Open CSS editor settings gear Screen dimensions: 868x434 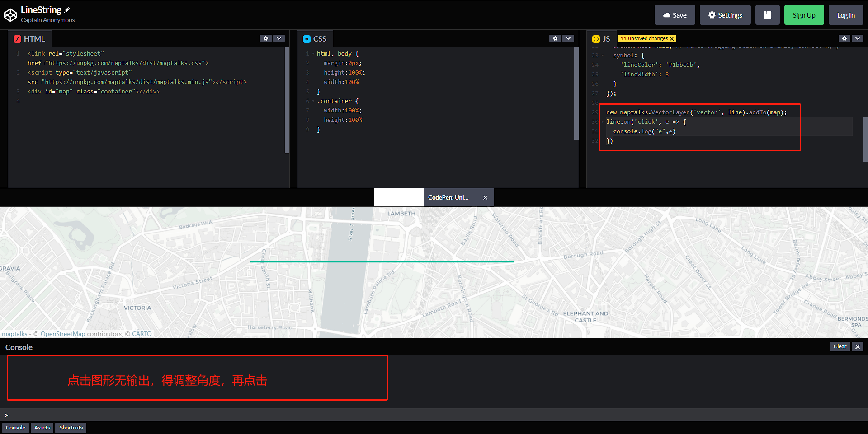(x=555, y=39)
